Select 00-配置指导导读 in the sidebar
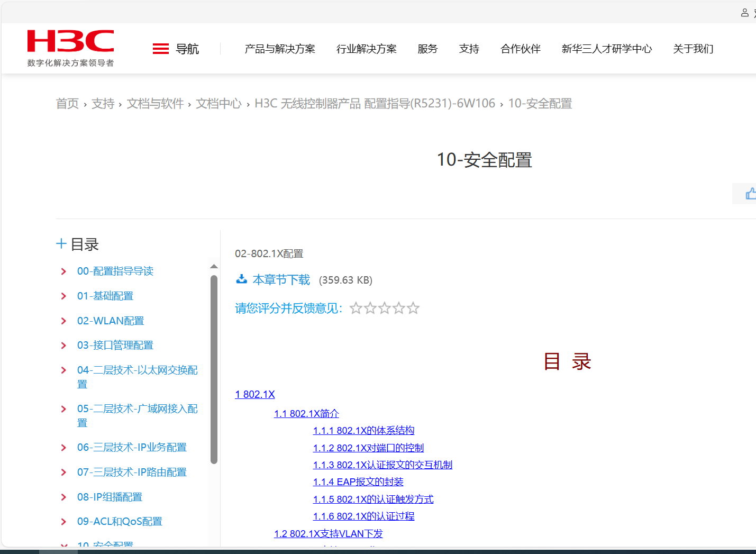 coord(115,271)
